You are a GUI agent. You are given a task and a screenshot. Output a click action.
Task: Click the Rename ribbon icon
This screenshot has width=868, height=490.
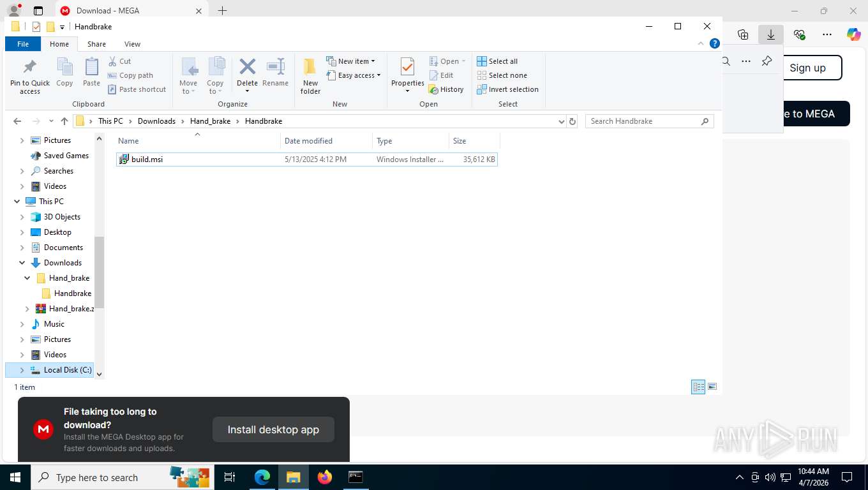click(x=275, y=72)
